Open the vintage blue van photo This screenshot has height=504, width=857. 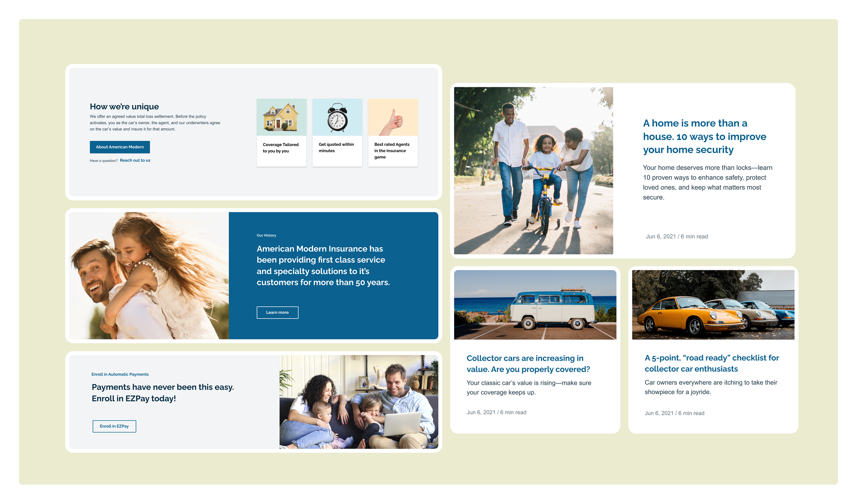pyautogui.click(x=535, y=305)
